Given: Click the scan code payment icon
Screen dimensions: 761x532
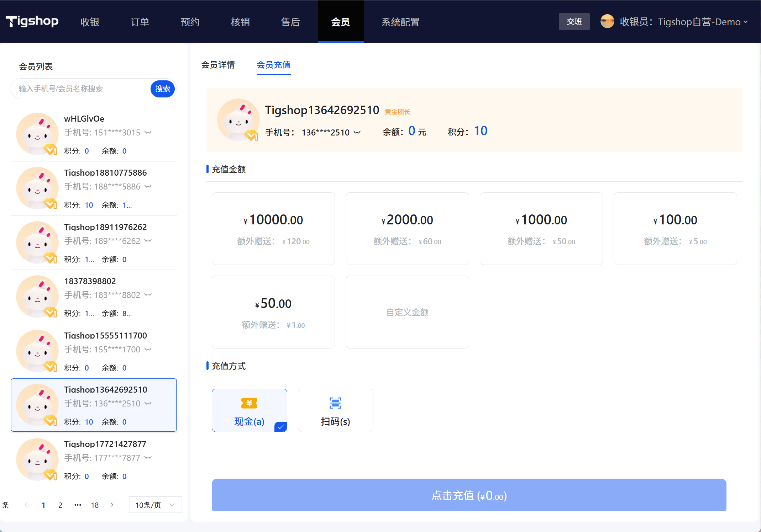Looking at the screenshot, I should [x=335, y=403].
